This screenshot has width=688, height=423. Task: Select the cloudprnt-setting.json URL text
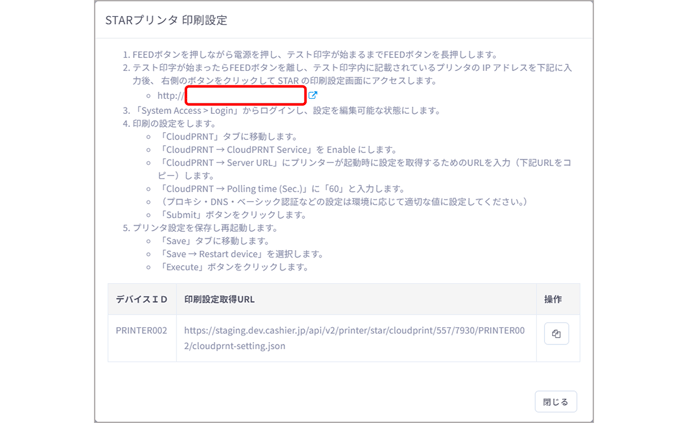click(354, 338)
